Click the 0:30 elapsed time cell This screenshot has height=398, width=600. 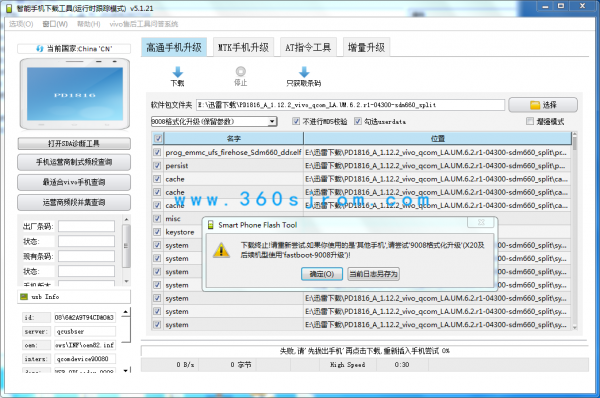point(402,365)
